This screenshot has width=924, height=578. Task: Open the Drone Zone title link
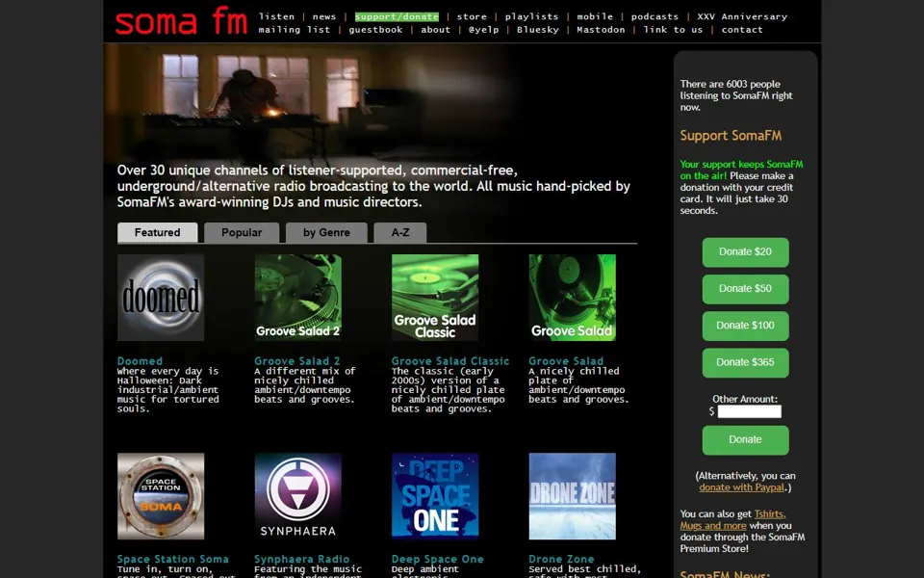[561, 559]
